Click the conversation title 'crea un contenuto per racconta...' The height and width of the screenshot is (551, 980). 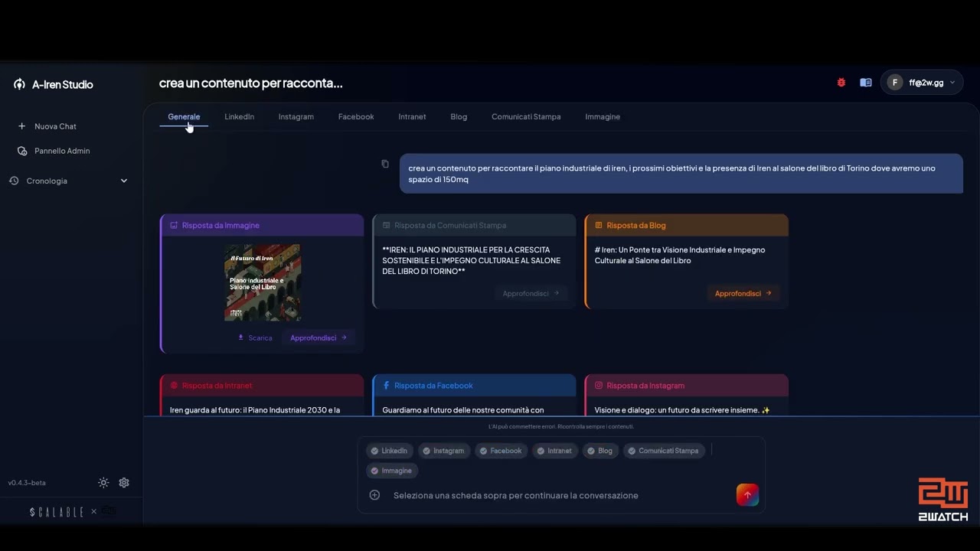click(251, 83)
